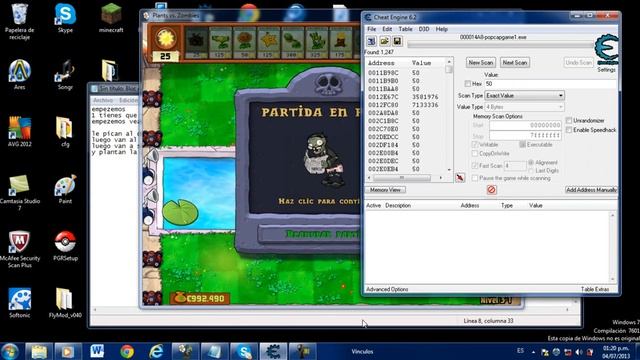Click the Chrome icon in the taskbar
The image size is (640, 360).
click(127, 351)
